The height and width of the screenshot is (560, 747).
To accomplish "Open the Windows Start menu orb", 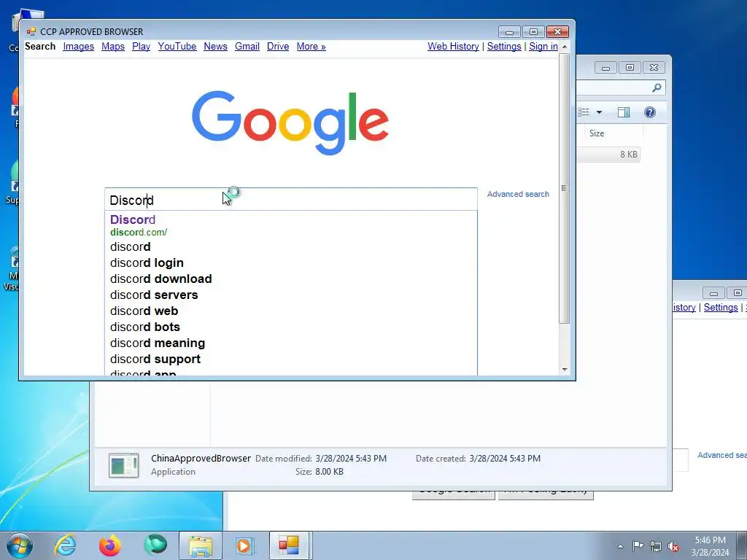I will [20, 545].
